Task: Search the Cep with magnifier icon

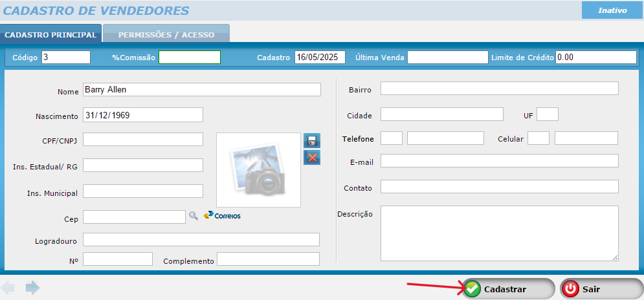Action: 194,215
